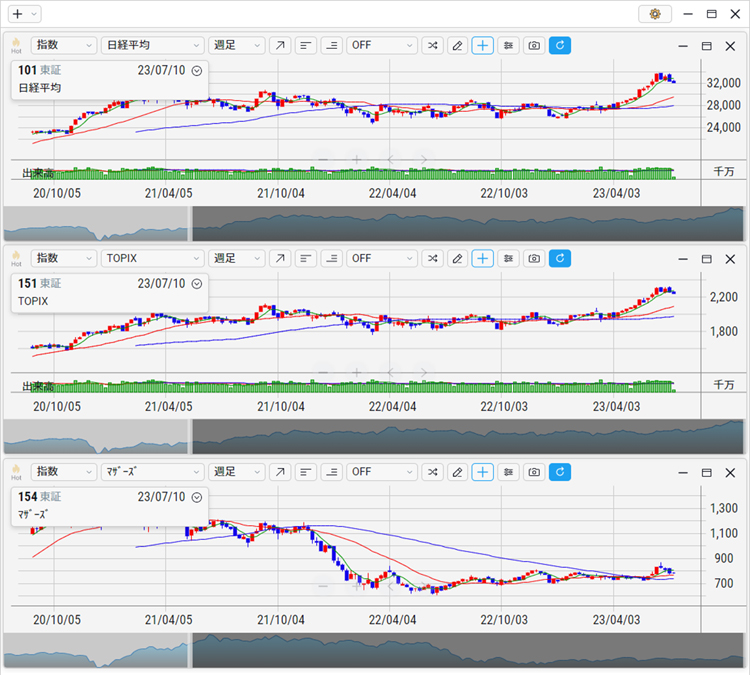Open the 指数 category dropdown in TOPIX panel
Viewport: 750px width, 675px height.
[64, 259]
